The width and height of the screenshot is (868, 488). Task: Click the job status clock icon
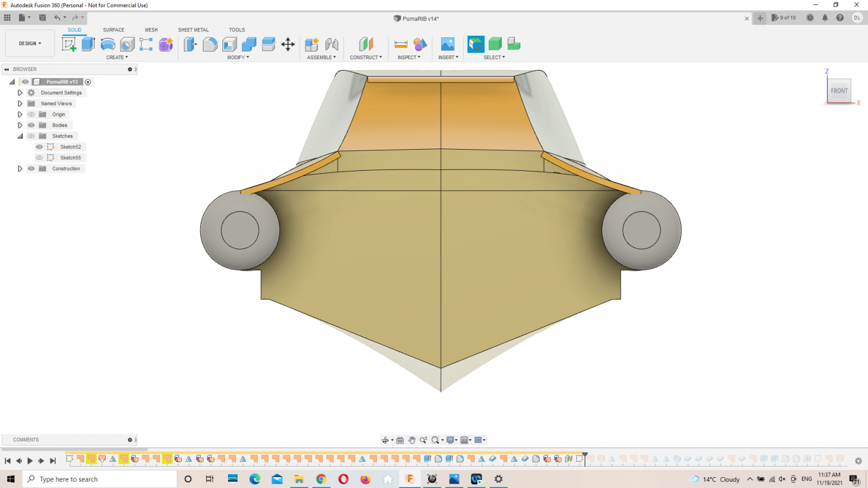pos(810,18)
